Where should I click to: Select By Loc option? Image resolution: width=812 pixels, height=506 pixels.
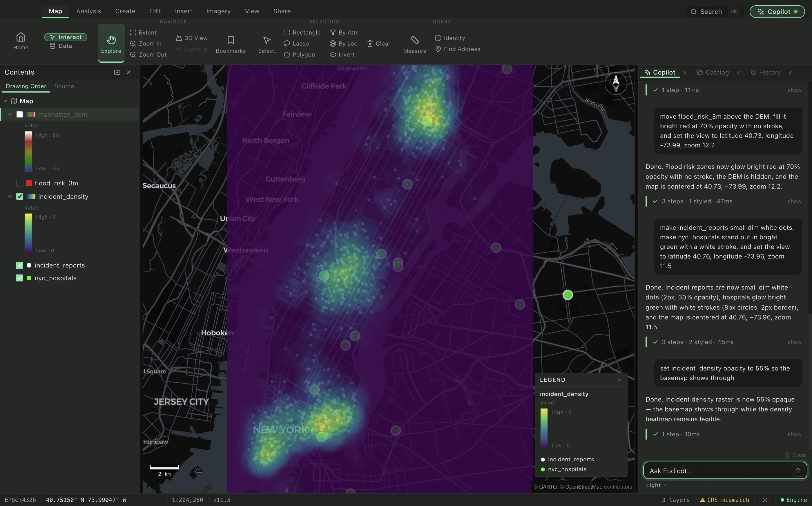click(343, 44)
